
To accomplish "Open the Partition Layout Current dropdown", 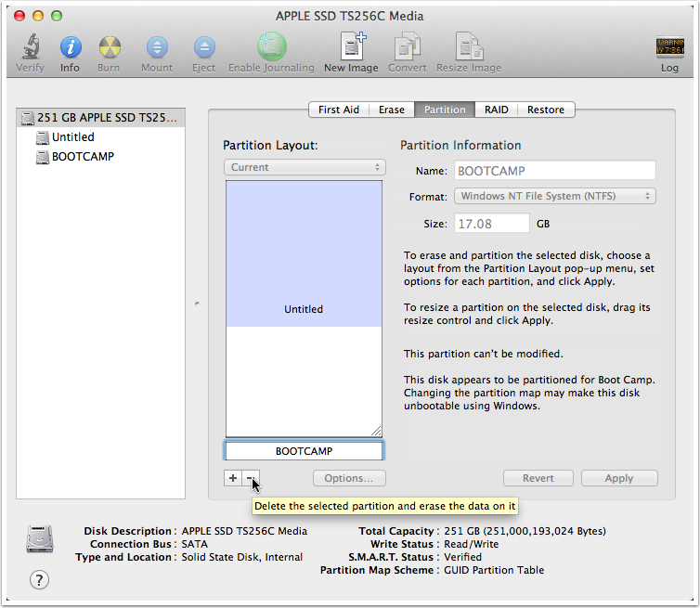I will (x=305, y=167).
